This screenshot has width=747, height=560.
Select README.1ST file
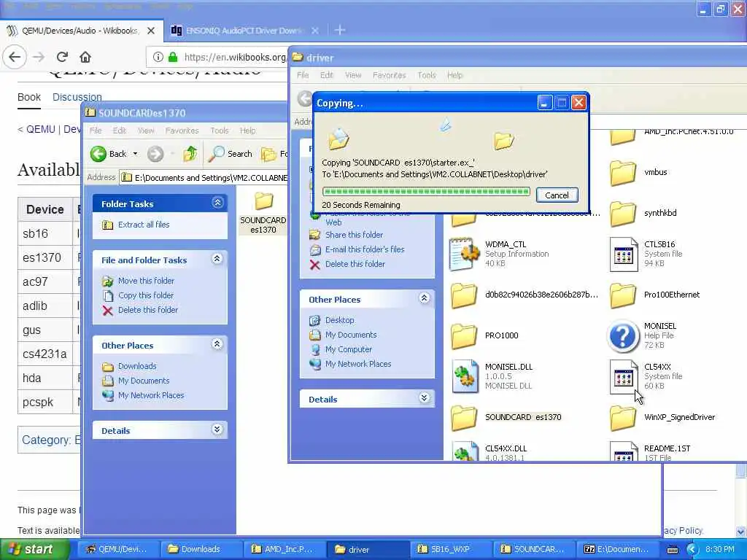click(x=650, y=451)
